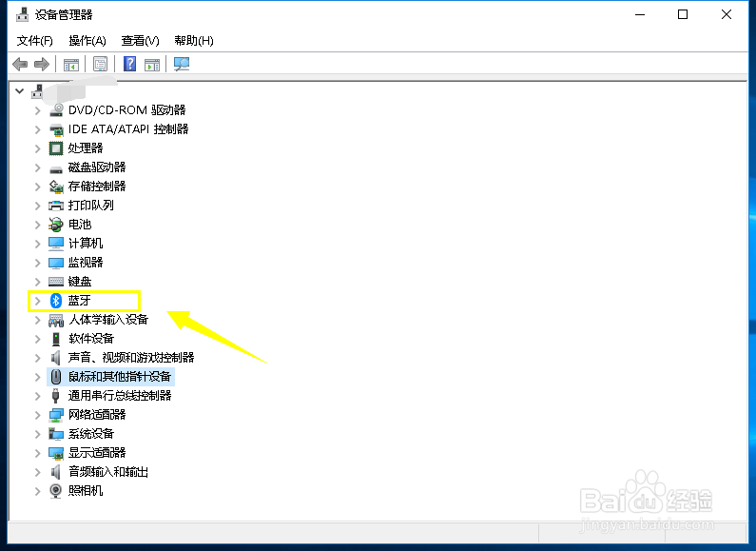The height and width of the screenshot is (551, 756).
Task: Select the 存储控制器 label
Action: click(97, 187)
